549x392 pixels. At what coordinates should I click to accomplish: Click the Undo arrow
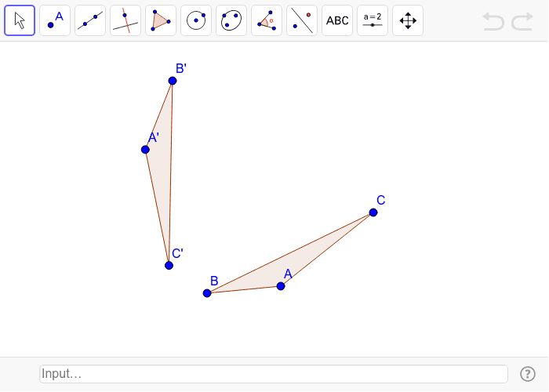tap(493, 21)
